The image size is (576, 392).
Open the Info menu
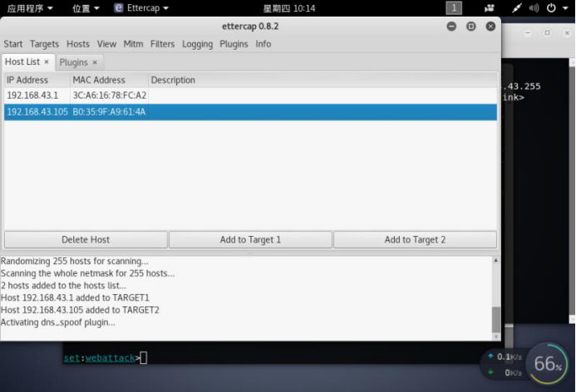(x=263, y=44)
